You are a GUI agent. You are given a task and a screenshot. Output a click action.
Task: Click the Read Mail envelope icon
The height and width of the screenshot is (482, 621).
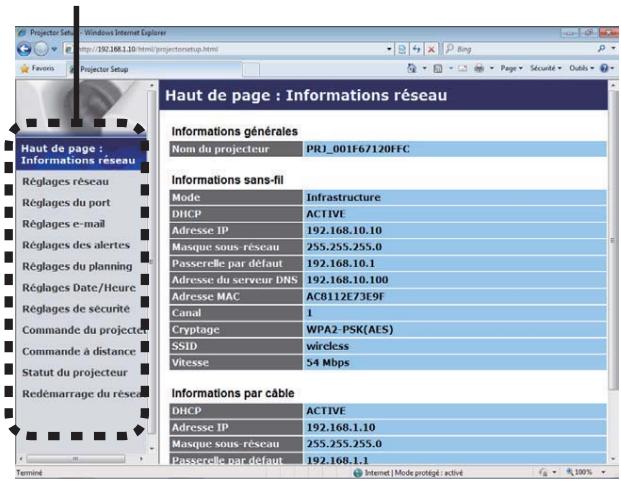463,69
